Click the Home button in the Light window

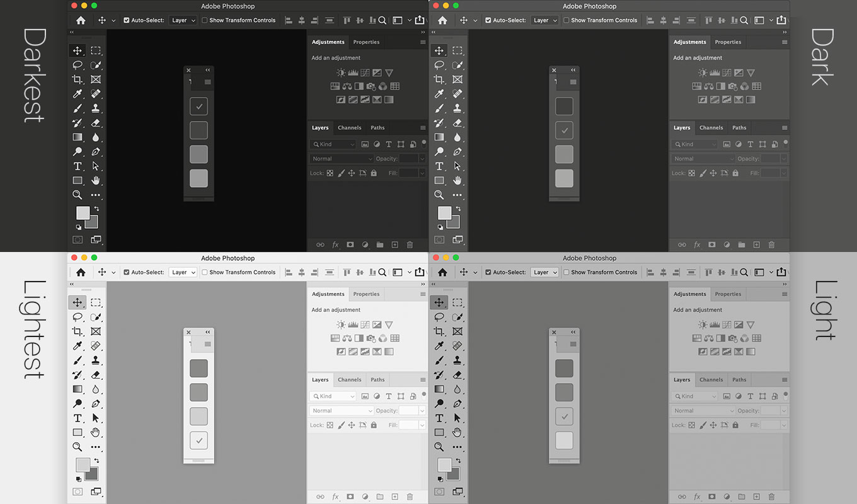(442, 272)
